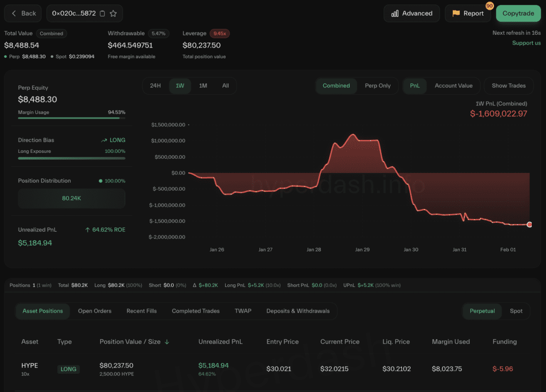Viewport: 546px width, 392px height.
Task: Click the Advanced bar chart icon
Action: point(395,14)
